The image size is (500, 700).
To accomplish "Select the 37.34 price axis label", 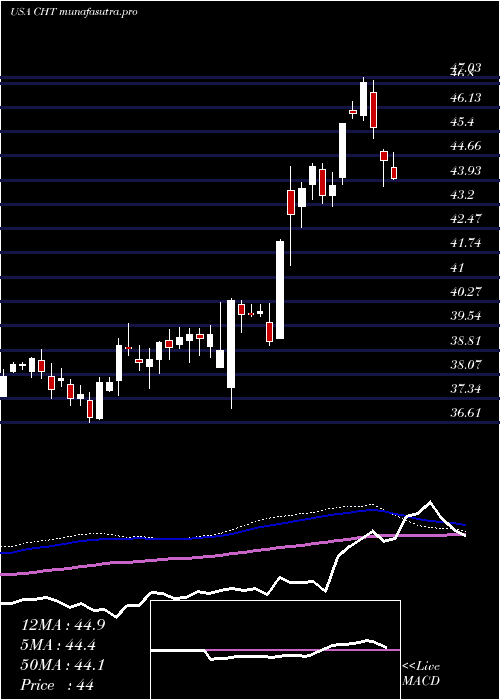I will click(x=466, y=388).
